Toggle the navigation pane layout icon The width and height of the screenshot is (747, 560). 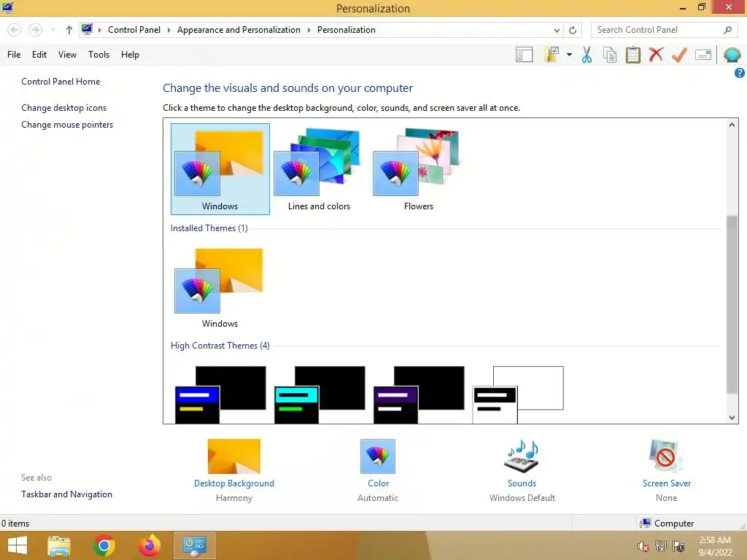(x=524, y=55)
